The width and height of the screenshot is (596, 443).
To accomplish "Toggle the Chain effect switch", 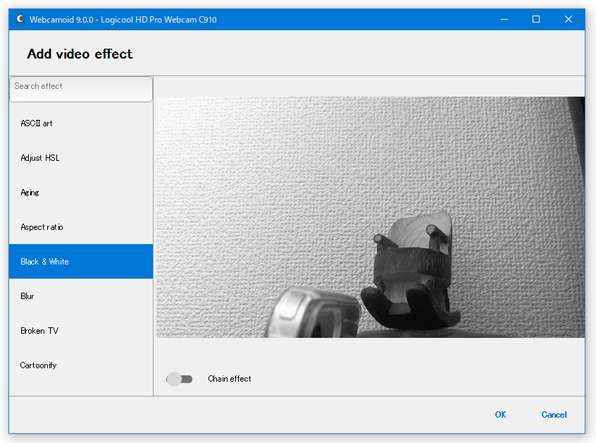I will pyautogui.click(x=179, y=379).
